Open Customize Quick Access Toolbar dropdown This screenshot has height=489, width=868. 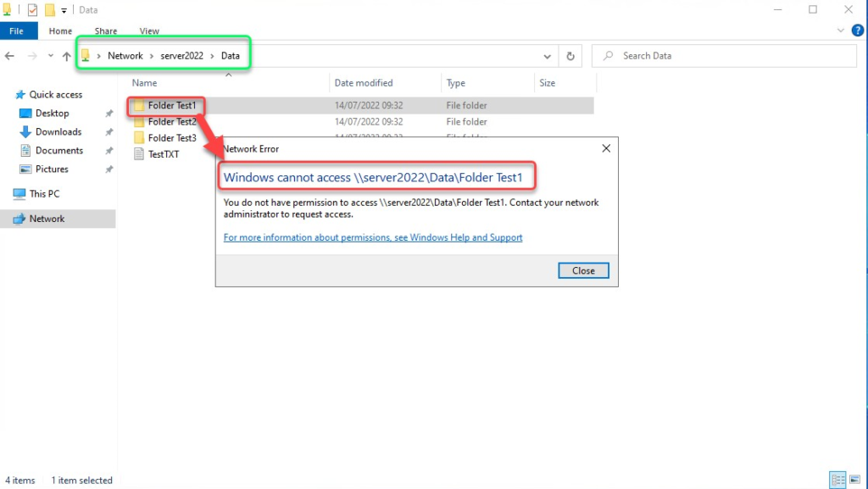(x=64, y=10)
